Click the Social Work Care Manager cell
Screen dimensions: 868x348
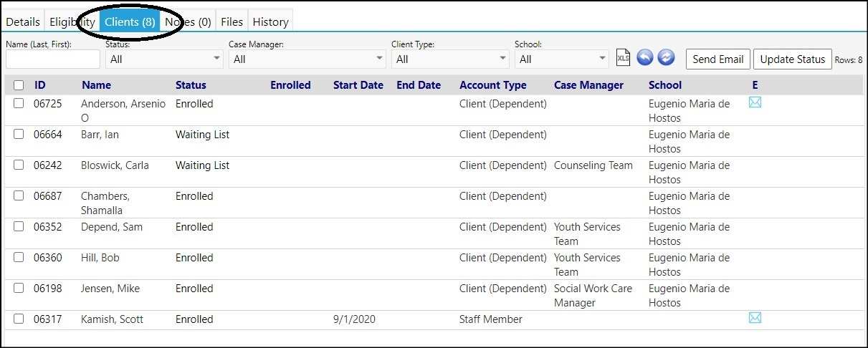[x=592, y=296]
